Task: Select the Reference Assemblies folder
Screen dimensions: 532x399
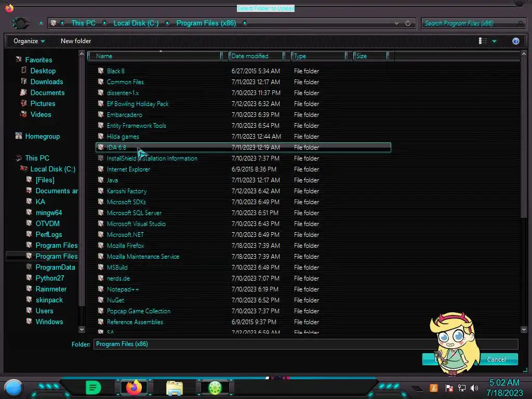Action: pos(135,322)
